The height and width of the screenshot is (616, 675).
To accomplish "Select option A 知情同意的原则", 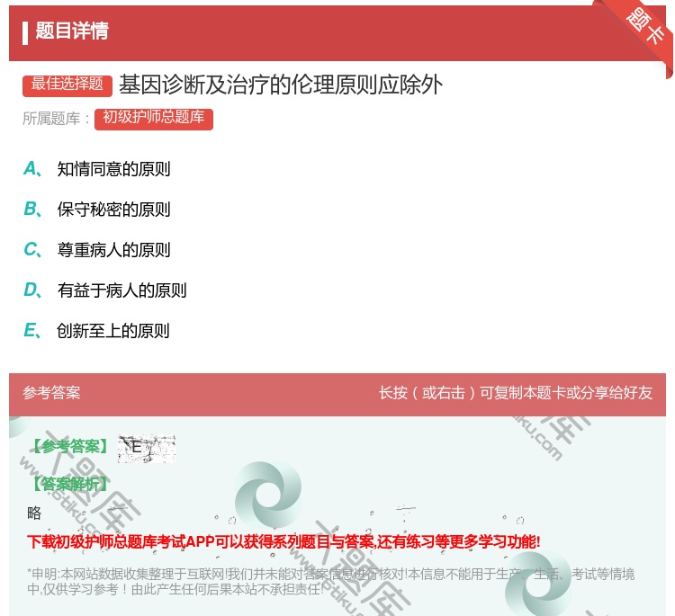I will [97, 169].
